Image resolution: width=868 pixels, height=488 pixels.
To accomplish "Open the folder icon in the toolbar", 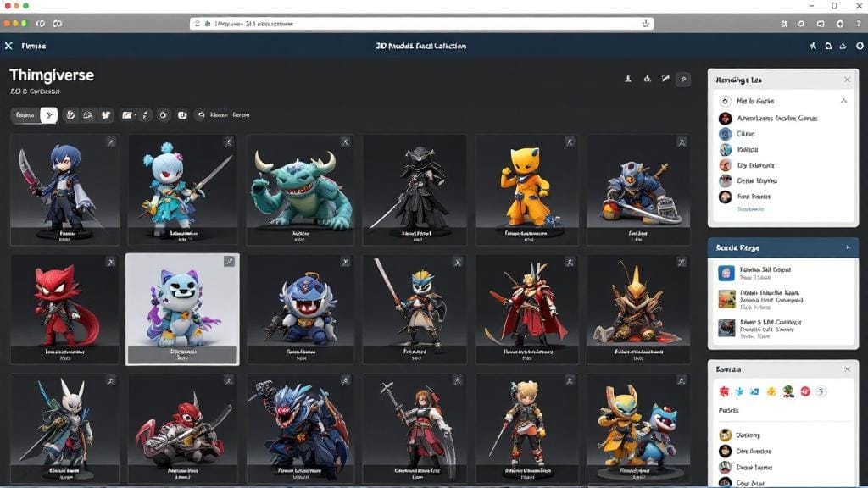I will [x=125, y=115].
